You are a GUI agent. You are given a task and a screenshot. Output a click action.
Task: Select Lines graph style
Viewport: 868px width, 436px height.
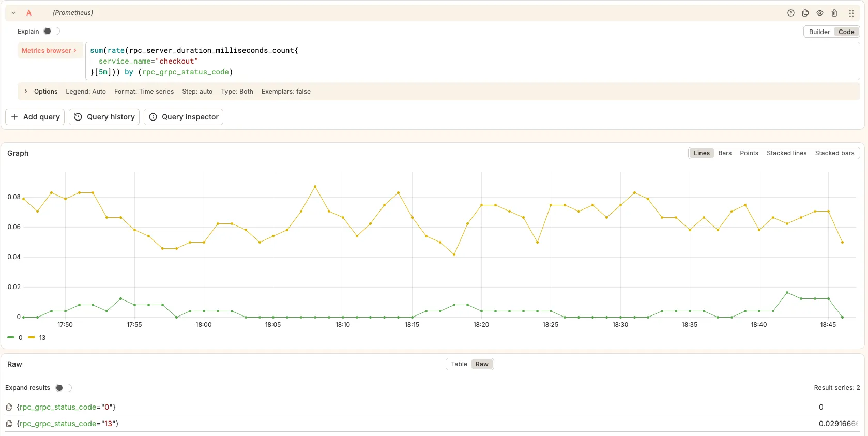point(702,153)
